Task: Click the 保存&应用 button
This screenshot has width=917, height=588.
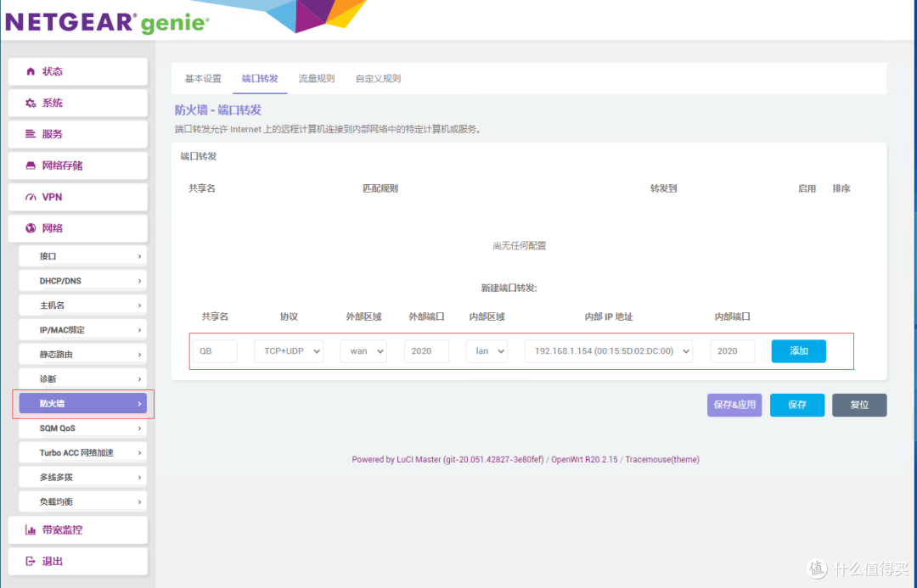Action: 734,405
